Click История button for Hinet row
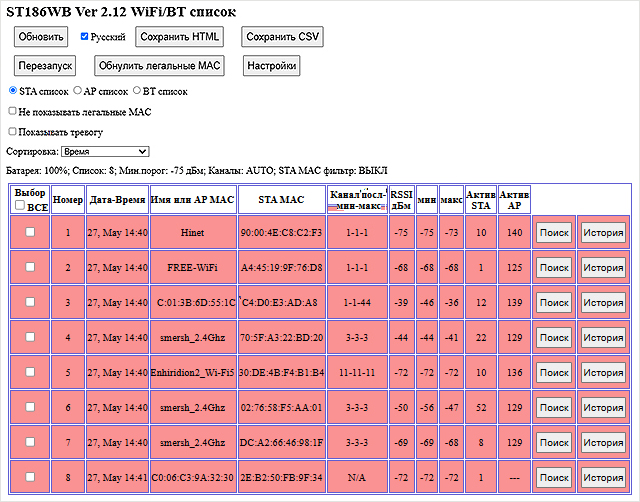 (x=603, y=233)
